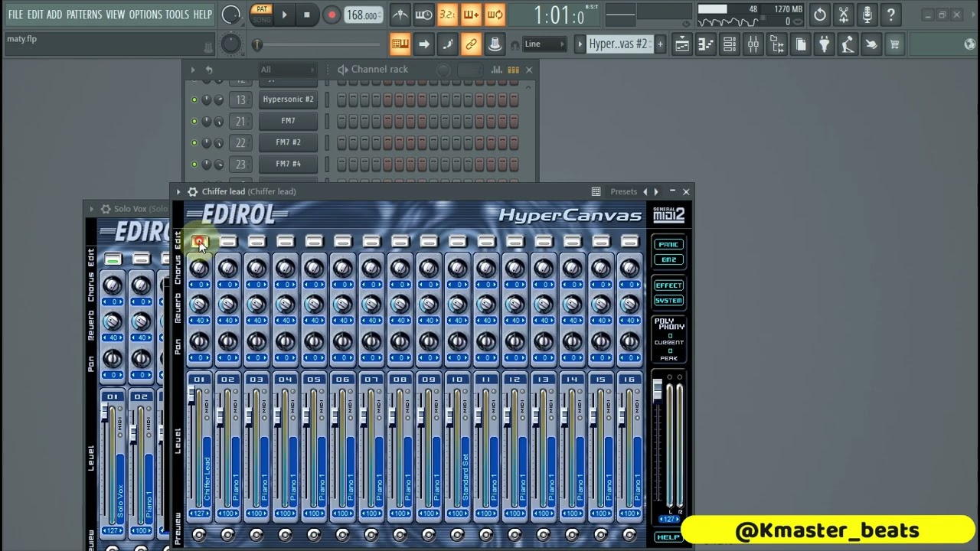Toggle the Edit button for part 01
This screenshot has width=980, height=551.
click(199, 242)
